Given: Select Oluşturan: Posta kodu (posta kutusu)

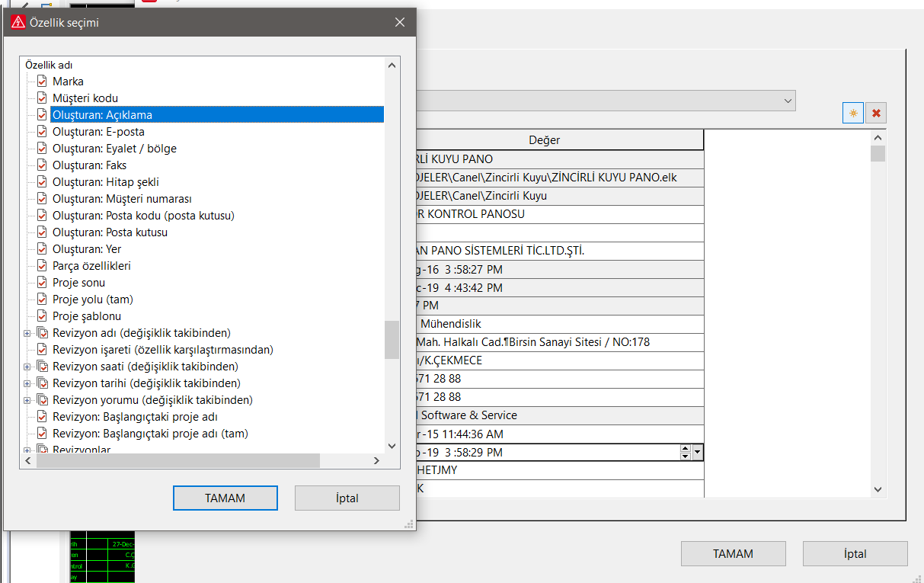Looking at the screenshot, I should (x=143, y=216).
